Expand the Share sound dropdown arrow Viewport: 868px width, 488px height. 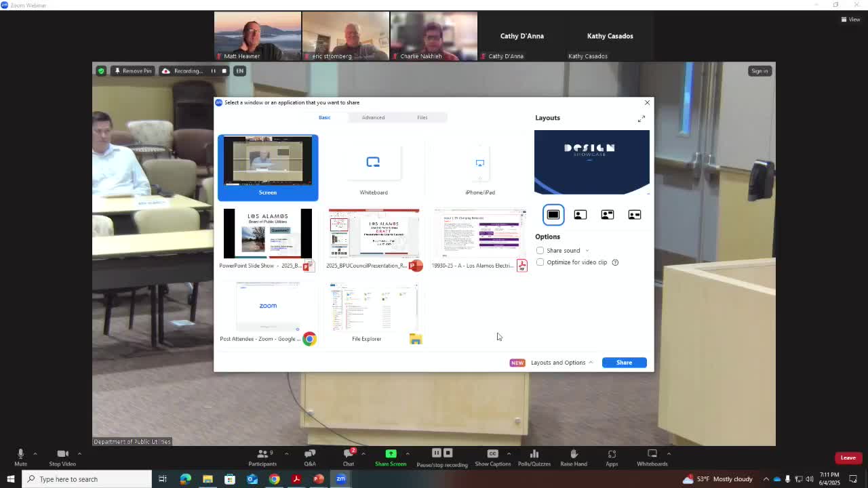[587, 251]
